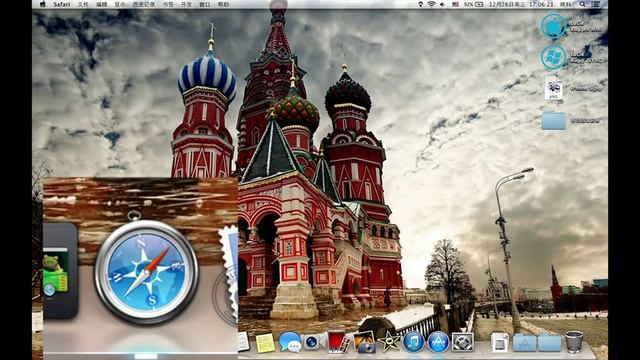The image size is (640, 360).
Task: Click the date and time display
Action: coord(521,4)
